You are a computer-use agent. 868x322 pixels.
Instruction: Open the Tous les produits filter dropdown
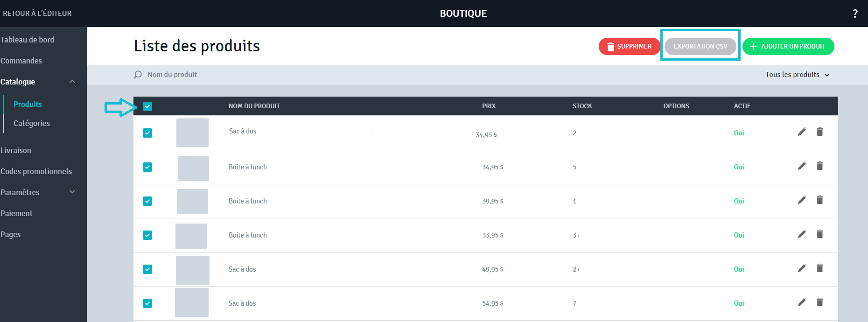[797, 75]
